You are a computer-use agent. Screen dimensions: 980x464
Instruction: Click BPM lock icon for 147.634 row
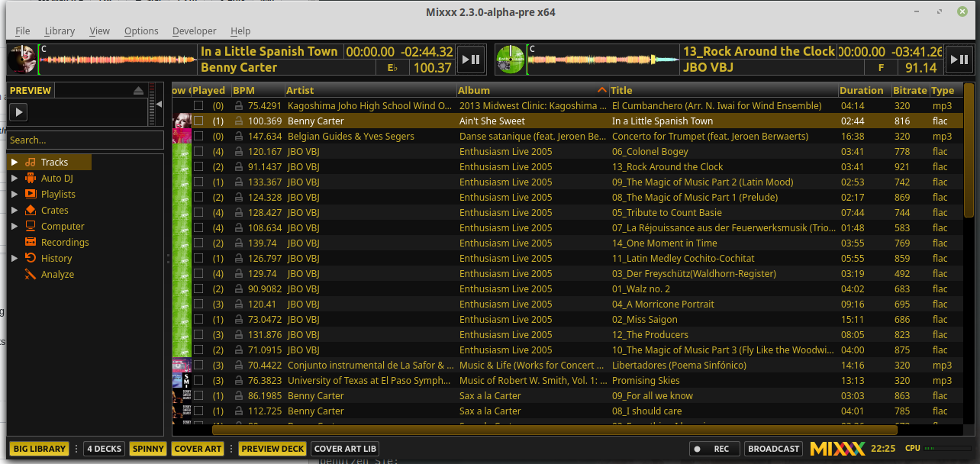[x=239, y=137]
